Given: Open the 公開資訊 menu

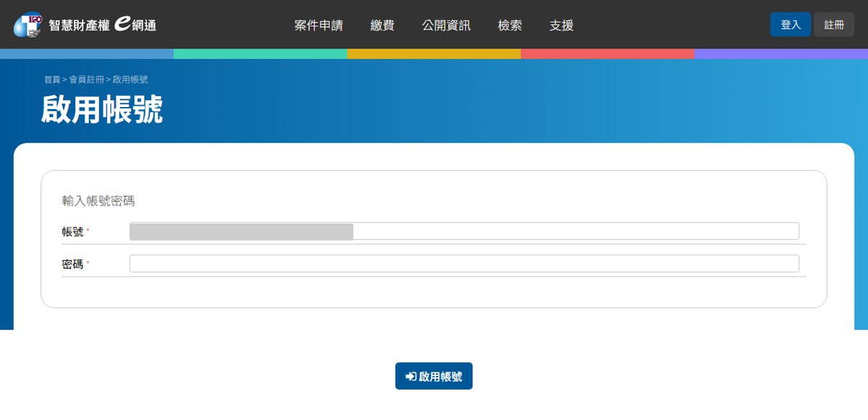Looking at the screenshot, I should tap(446, 25).
